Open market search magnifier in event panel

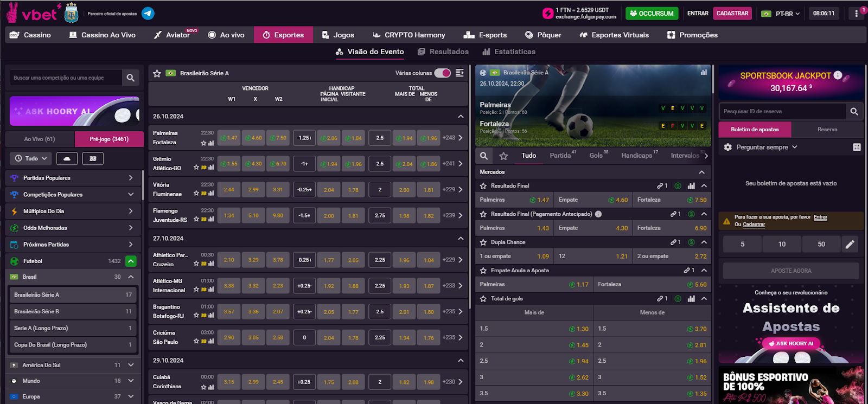[484, 156]
